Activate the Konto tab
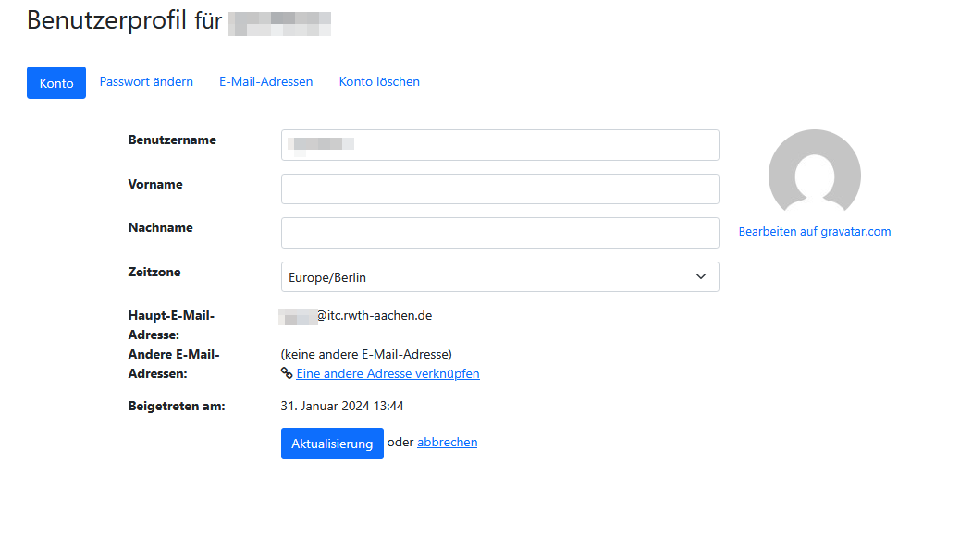This screenshot has height=560, width=972. 55,82
